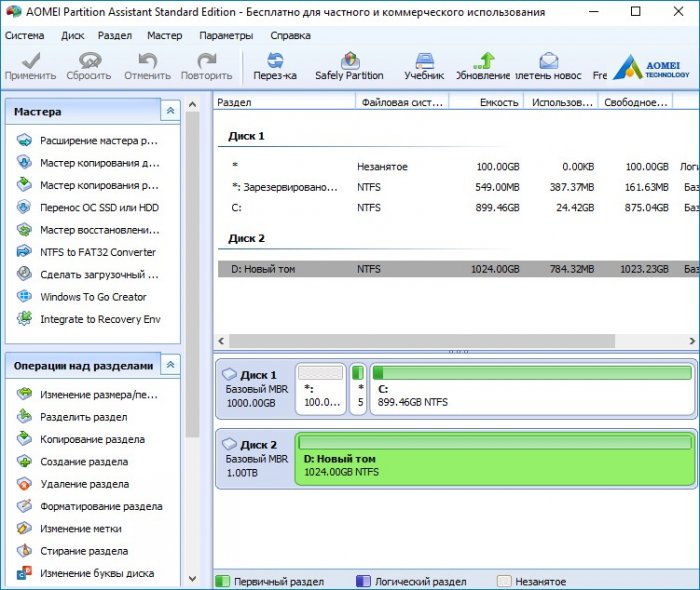Select C: 899.46GB NTFS block
The image size is (700, 590).
[x=533, y=389]
